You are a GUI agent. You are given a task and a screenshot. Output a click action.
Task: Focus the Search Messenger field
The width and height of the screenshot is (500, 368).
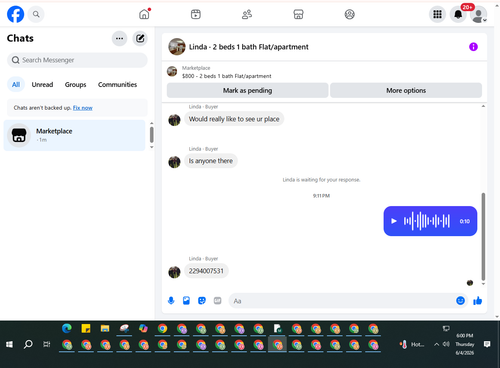[77, 60]
